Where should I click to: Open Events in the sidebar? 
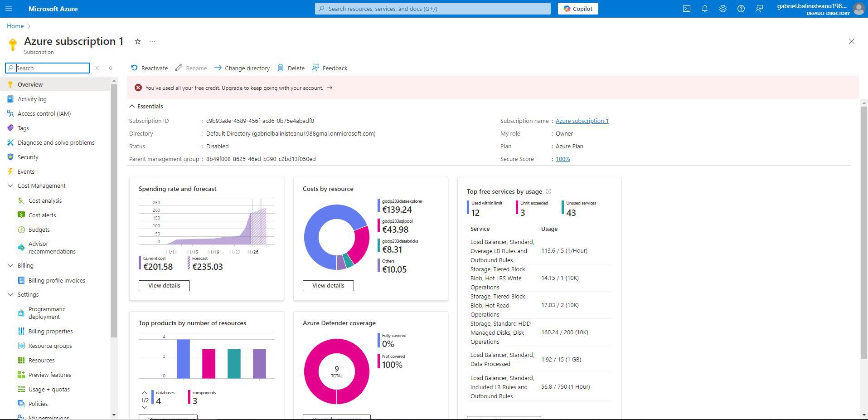point(55,171)
